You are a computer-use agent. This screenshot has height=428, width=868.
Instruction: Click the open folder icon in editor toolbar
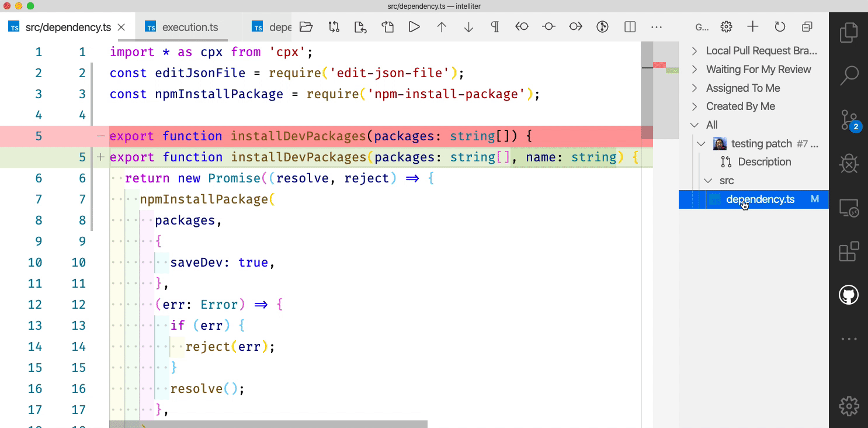coord(306,27)
